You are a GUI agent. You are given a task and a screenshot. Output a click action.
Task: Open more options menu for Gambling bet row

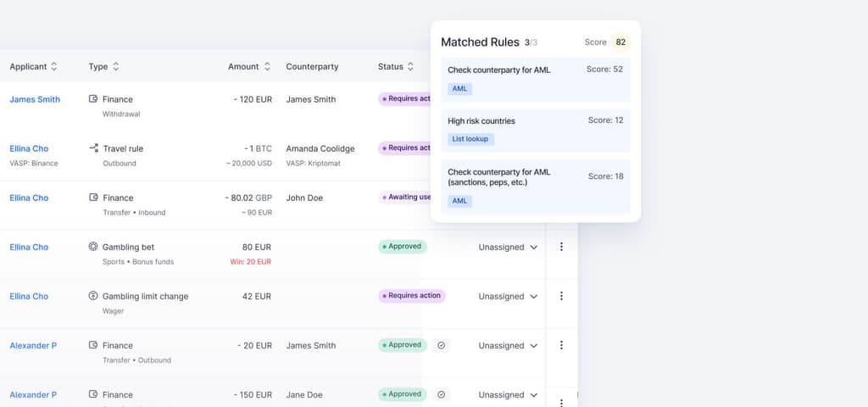[561, 247]
